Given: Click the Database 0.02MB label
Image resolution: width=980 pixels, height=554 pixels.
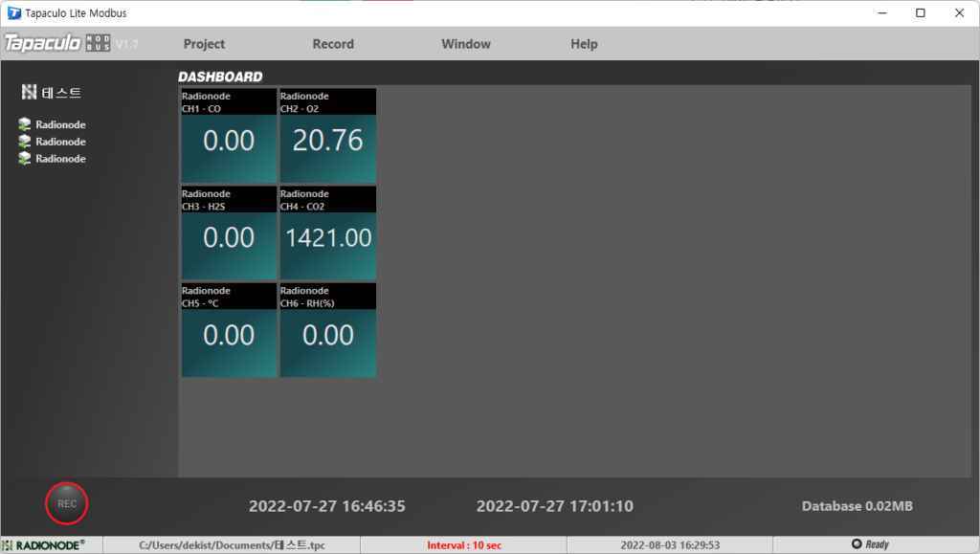Looking at the screenshot, I should point(857,506).
